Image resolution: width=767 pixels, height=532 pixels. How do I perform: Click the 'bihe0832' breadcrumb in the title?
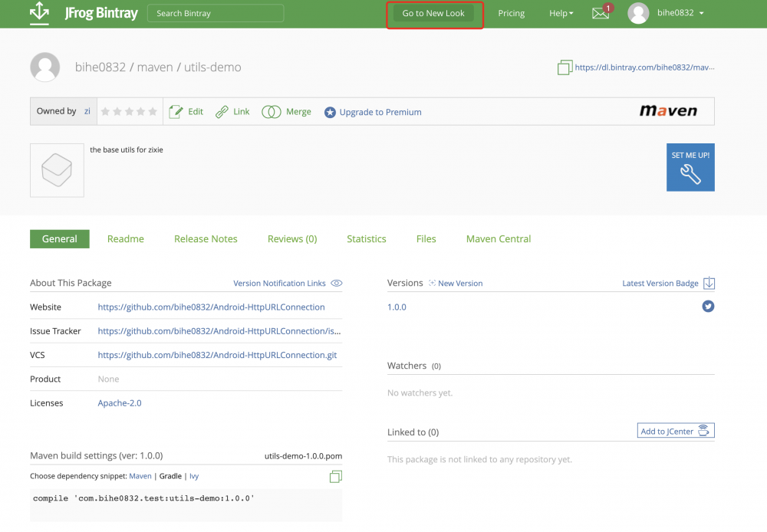click(100, 67)
